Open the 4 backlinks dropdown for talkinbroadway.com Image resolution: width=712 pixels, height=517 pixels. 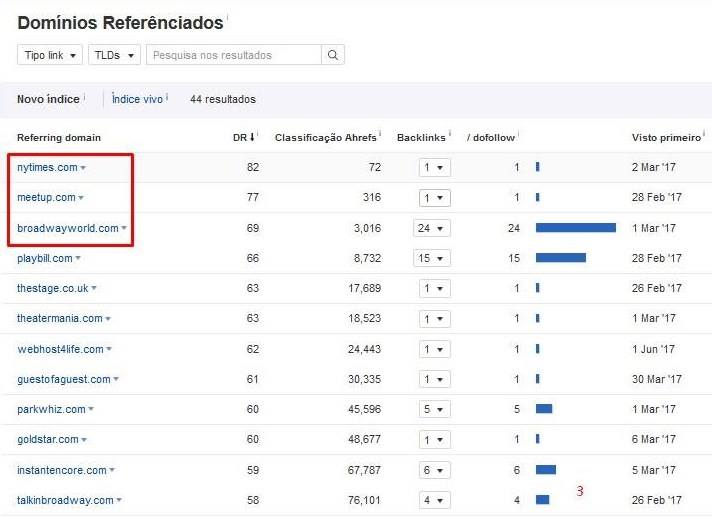(435, 500)
